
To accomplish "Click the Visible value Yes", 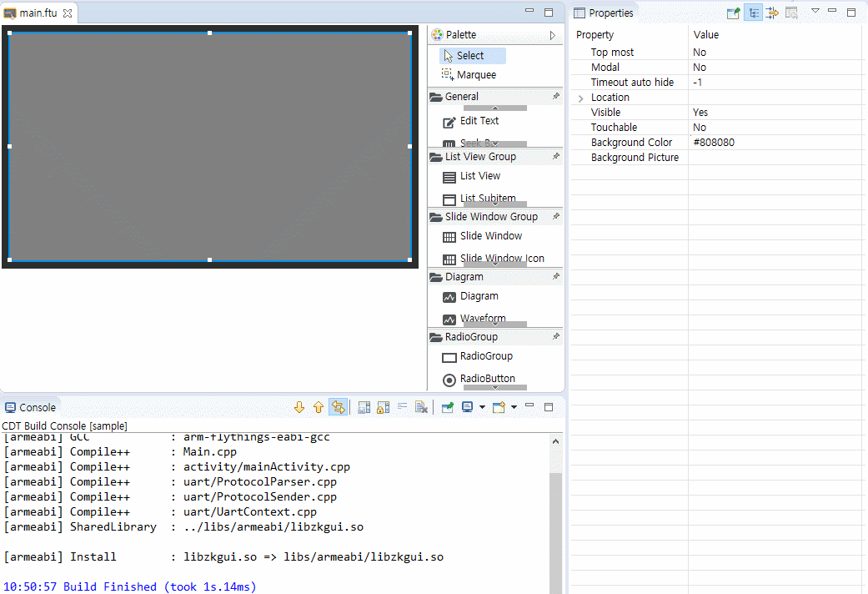I will pos(700,113).
